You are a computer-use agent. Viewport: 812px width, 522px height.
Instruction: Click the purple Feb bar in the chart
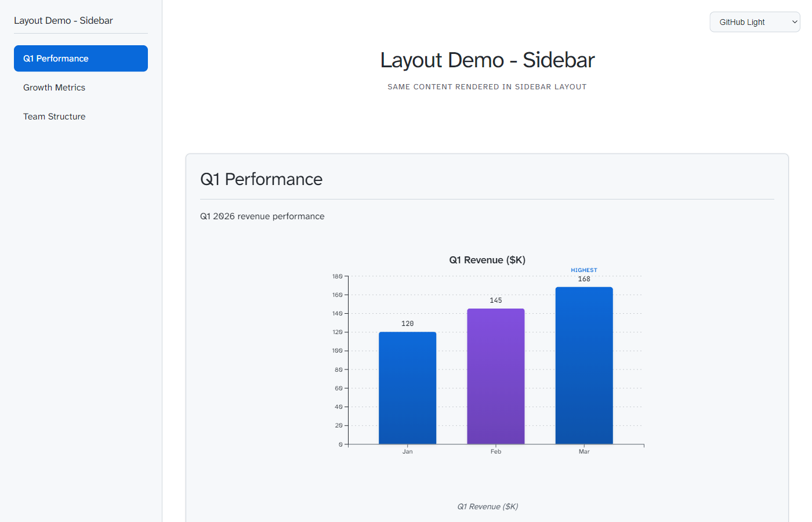coord(496,376)
